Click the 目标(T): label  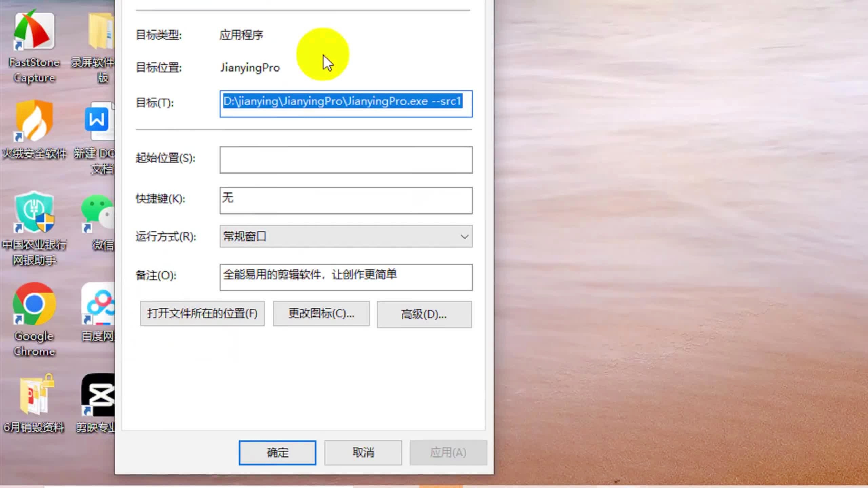coord(155,102)
